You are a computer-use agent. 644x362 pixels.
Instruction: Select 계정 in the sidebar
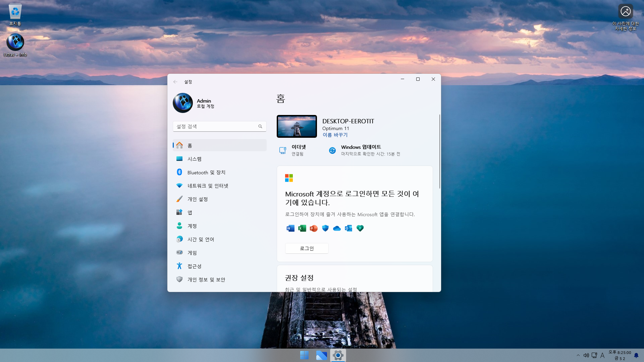[x=192, y=226]
